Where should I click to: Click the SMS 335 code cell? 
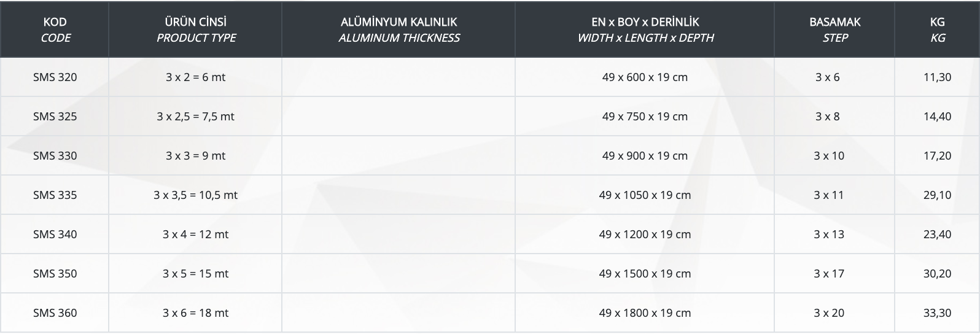(55, 195)
